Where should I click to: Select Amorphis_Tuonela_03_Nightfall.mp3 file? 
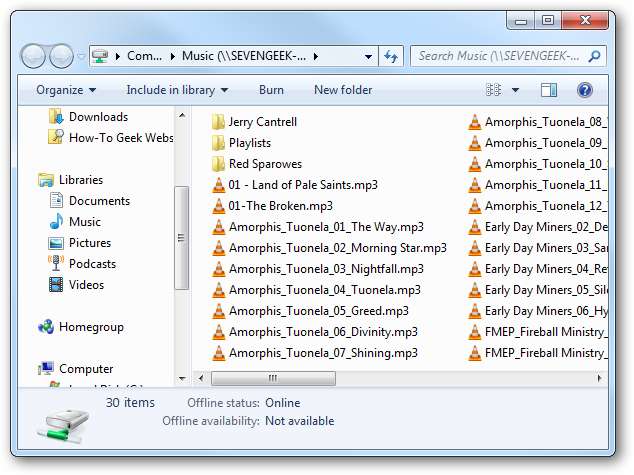point(326,269)
